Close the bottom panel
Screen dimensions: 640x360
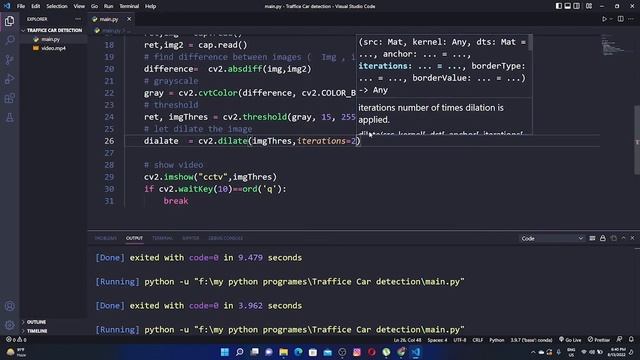[632, 238]
